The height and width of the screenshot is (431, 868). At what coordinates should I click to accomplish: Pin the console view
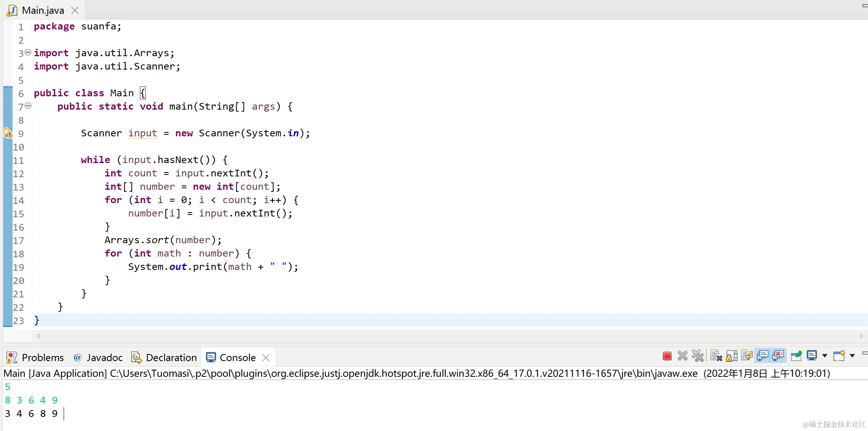[x=796, y=356]
